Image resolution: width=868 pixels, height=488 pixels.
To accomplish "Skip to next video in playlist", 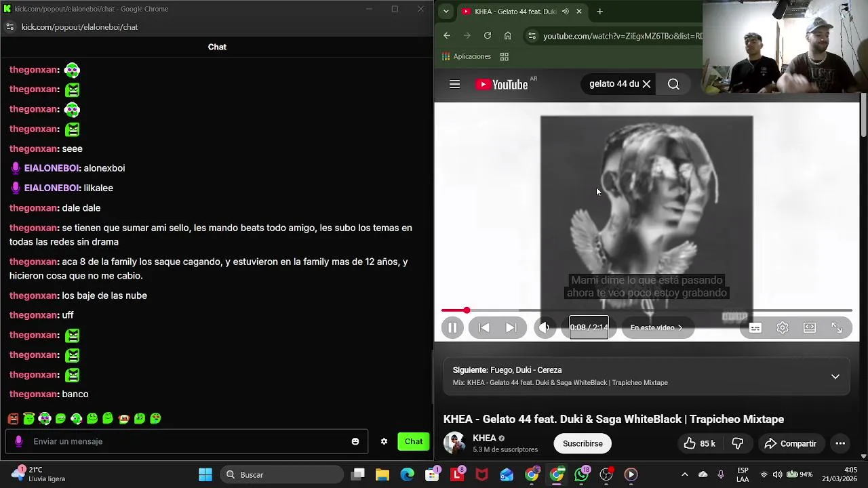I will [x=511, y=327].
